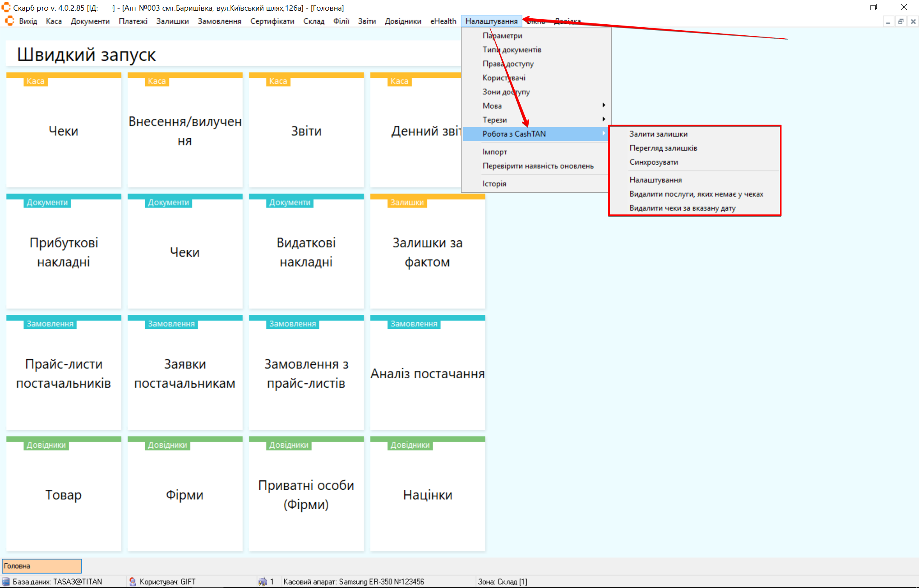
Task: Click the user icon beside Користувач: GIFT
Action: click(132, 581)
